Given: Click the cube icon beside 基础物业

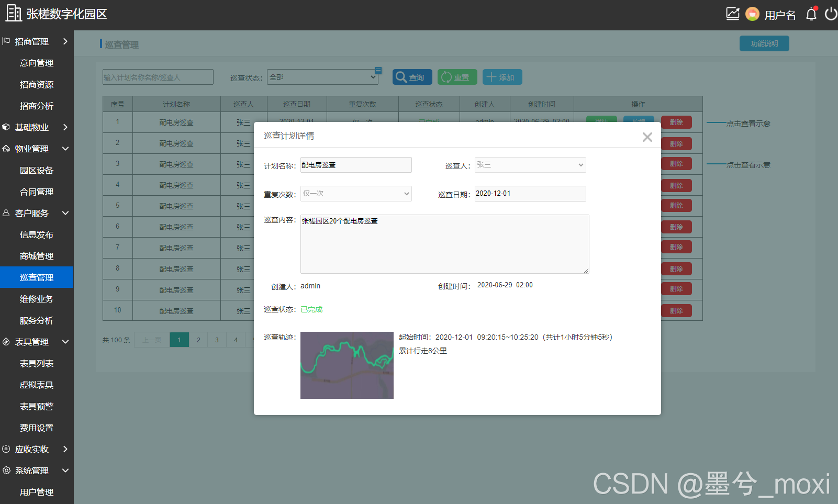Looking at the screenshot, I should click(6, 127).
